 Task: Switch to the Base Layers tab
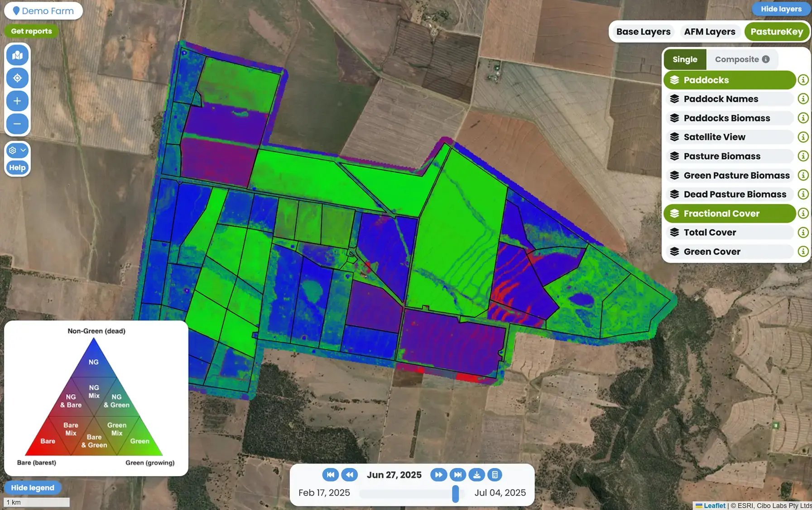(x=643, y=32)
